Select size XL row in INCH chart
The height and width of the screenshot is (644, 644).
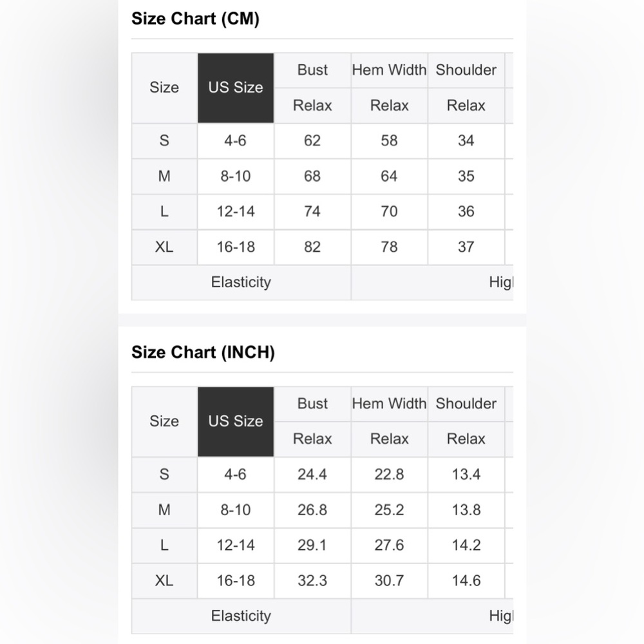[323, 581]
